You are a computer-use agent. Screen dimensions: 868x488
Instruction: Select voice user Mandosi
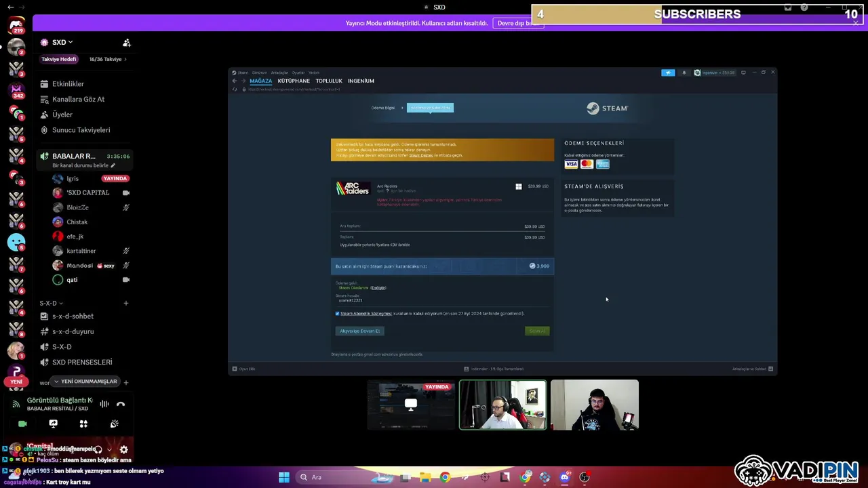pyautogui.click(x=80, y=266)
